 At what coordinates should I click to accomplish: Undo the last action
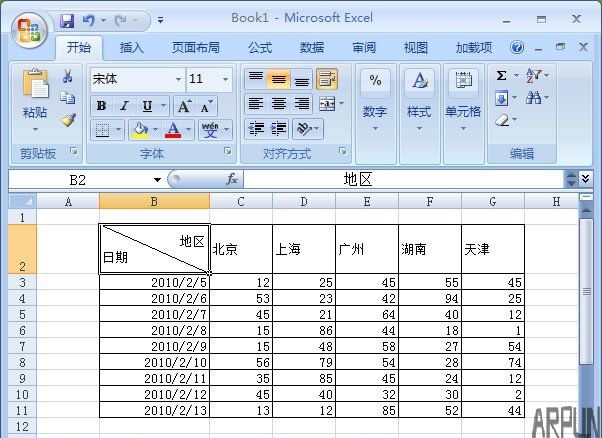pos(88,20)
